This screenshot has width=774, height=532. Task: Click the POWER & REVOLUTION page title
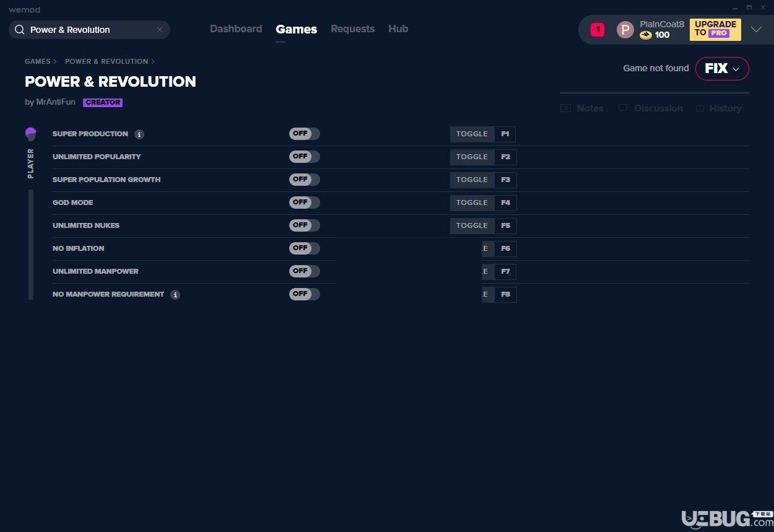coord(110,82)
